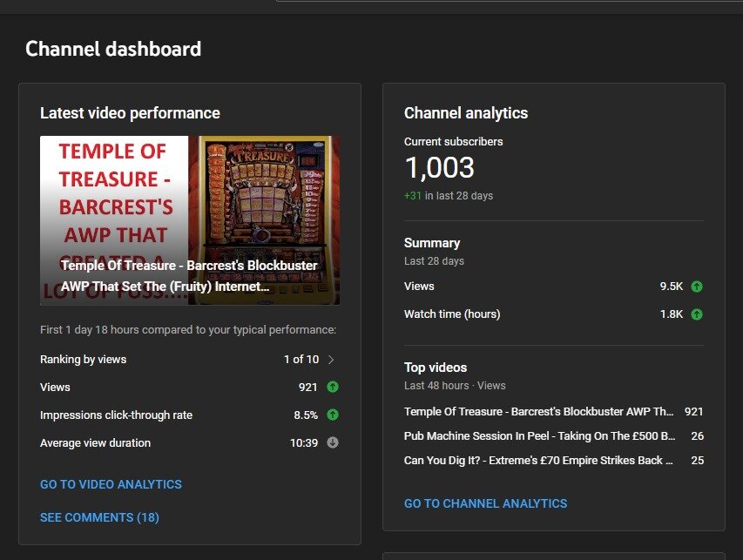Click the +31 in last 28 days text
This screenshot has height=560, width=743.
click(449, 196)
